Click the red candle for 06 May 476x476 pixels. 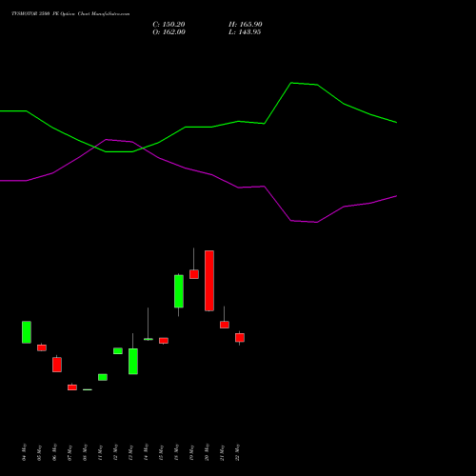57,365
